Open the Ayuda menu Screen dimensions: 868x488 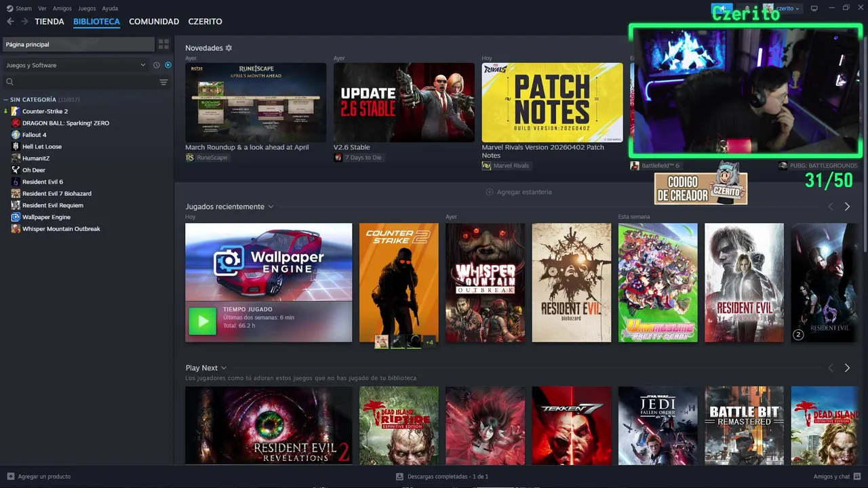point(110,8)
